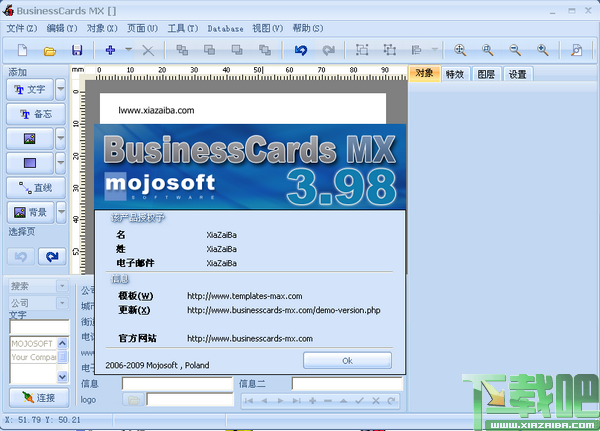Save the project with floppy icon

pos(77,50)
